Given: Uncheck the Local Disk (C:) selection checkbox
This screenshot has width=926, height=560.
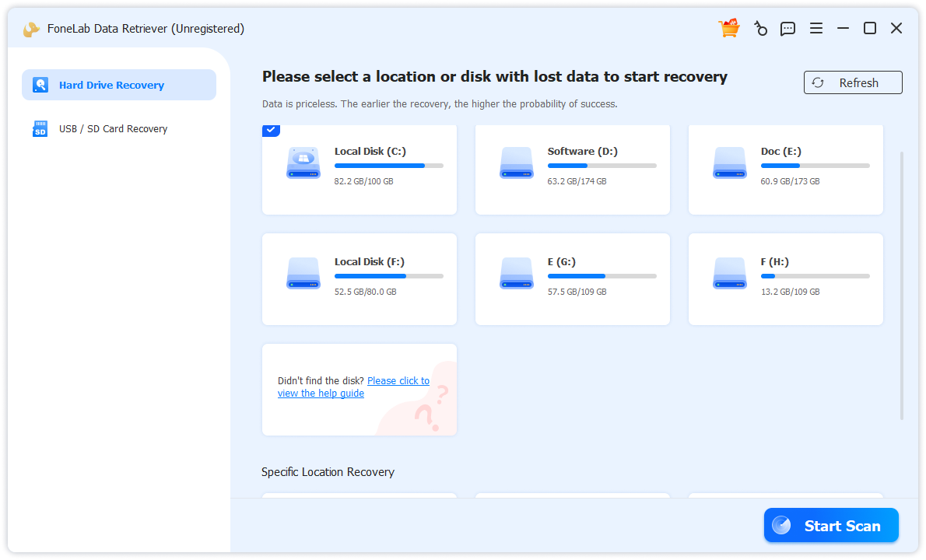Looking at the screenshot, I should click(x=271, y=131).
